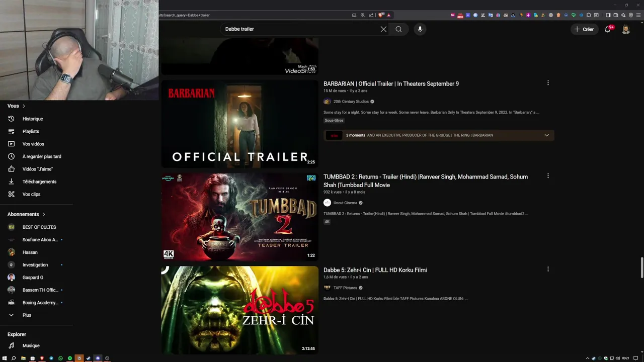Expand the 3 moments section of BARBARIAN
Screen dimensions: 644x362
(546, 135)
